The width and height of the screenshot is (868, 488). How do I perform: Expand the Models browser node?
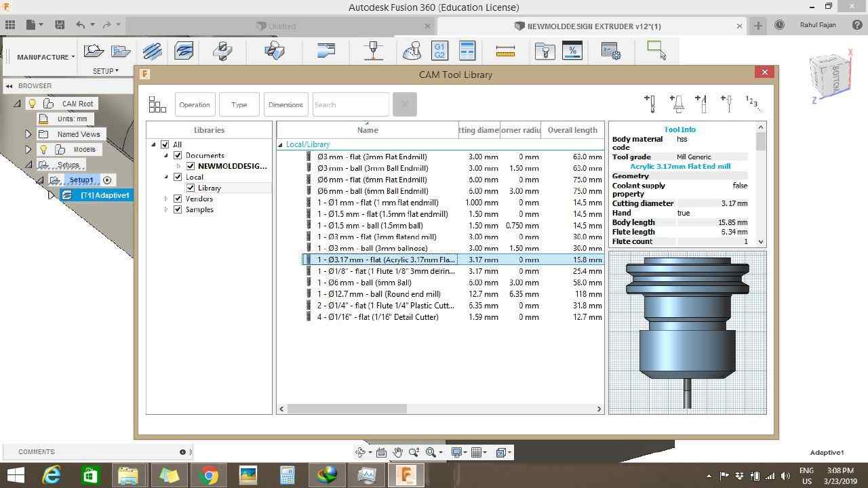[28, 149]
